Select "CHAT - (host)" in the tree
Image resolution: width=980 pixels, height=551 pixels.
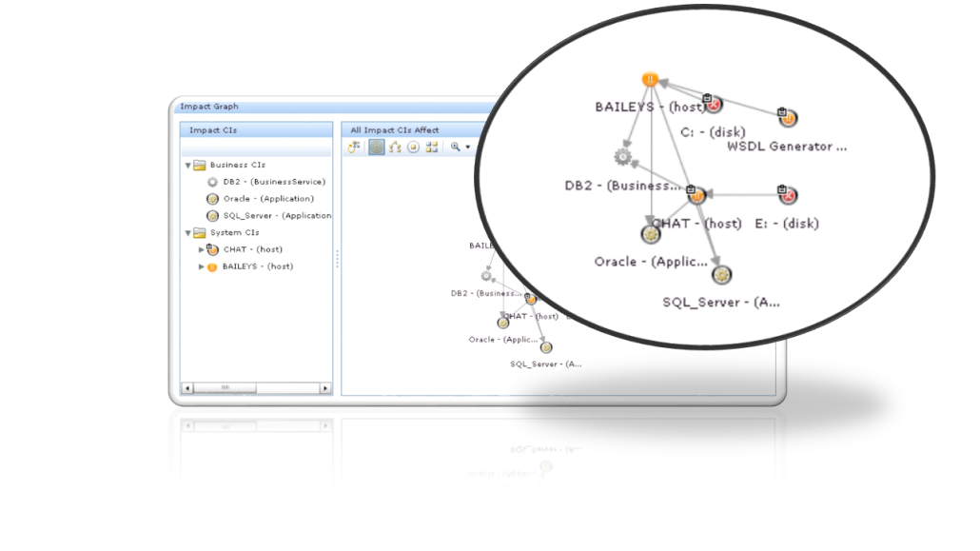click(x=253, y=249)
